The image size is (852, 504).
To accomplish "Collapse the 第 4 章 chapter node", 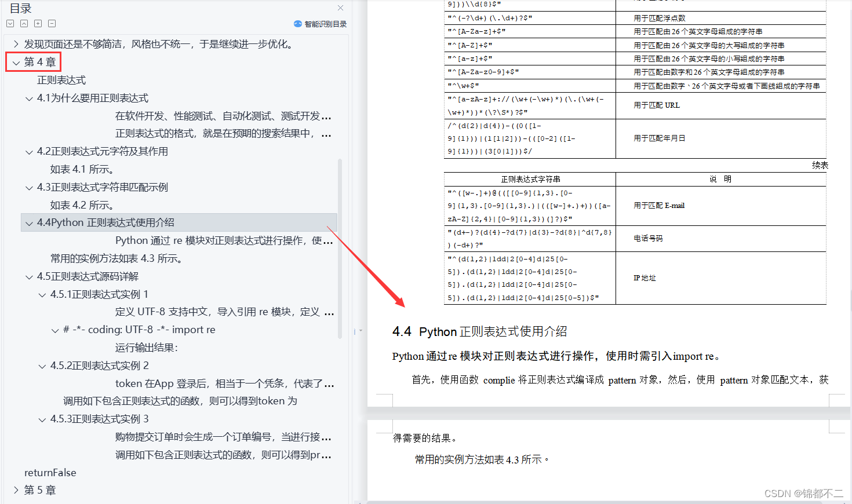I will 16,61.
